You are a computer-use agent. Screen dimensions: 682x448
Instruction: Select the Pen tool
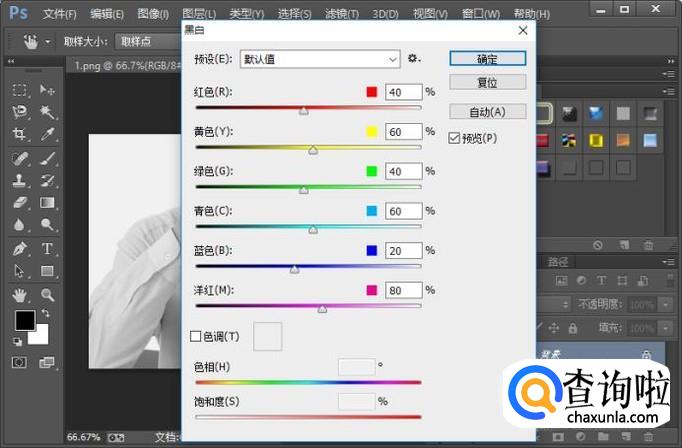click(x=19, y=249)
